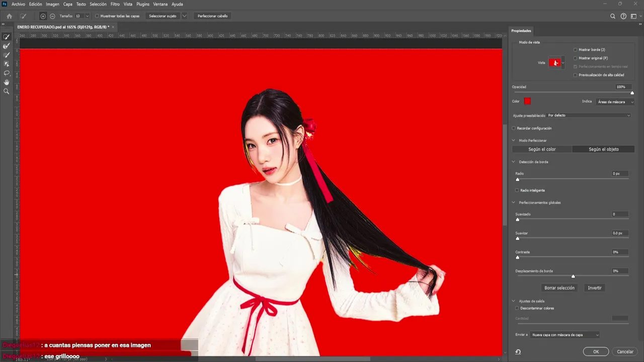Collapse the Ajustes de salida section
644x362 pixels.
(514, 301)
